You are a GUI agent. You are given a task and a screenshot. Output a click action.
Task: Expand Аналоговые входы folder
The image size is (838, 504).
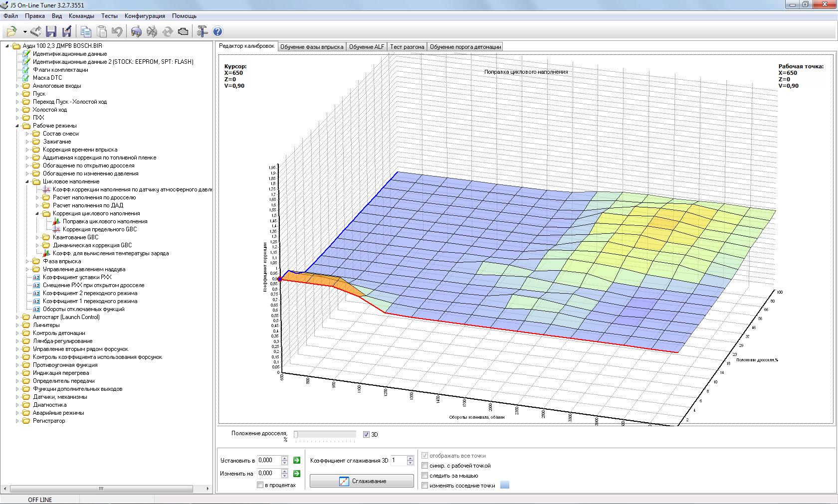coord(17,86)
